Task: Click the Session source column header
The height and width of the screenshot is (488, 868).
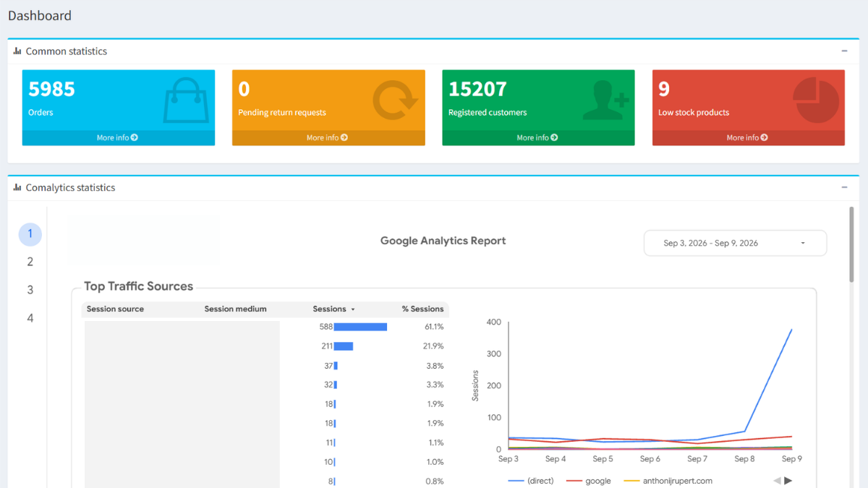Action: [115, 309]
